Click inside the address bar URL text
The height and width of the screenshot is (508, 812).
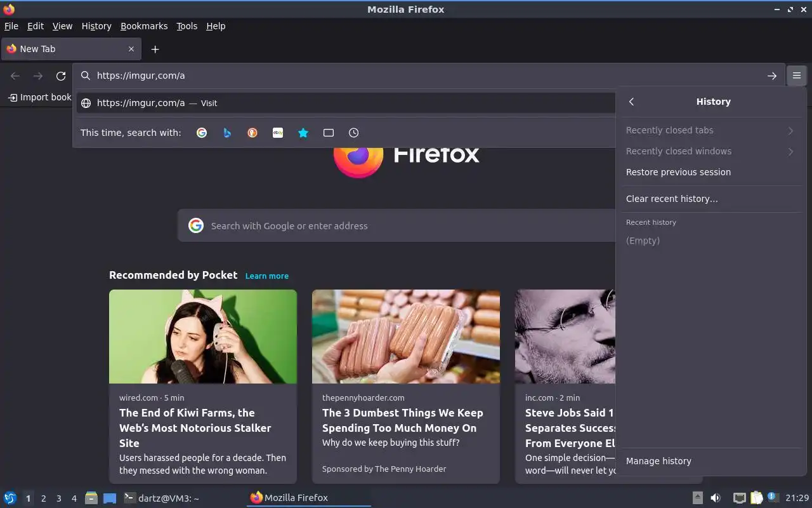pyautogui.click(x=141, y=76)
